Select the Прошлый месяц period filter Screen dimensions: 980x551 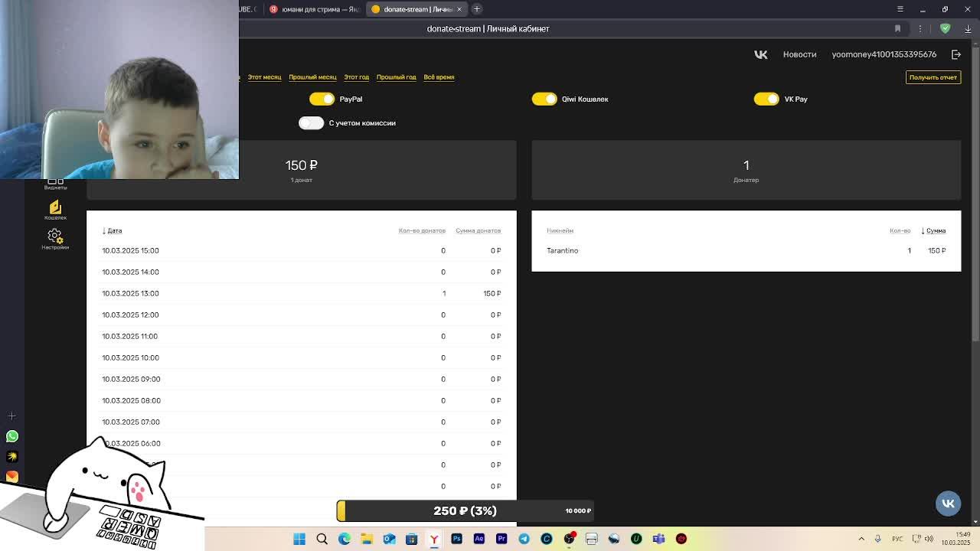coord(312,77)
